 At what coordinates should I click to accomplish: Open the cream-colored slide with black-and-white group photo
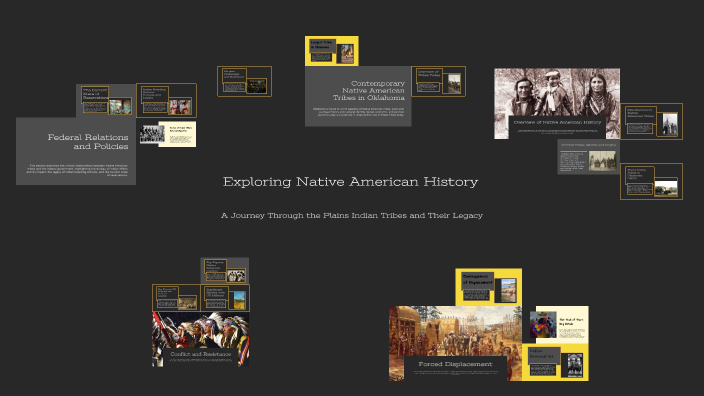pos(167,134)
